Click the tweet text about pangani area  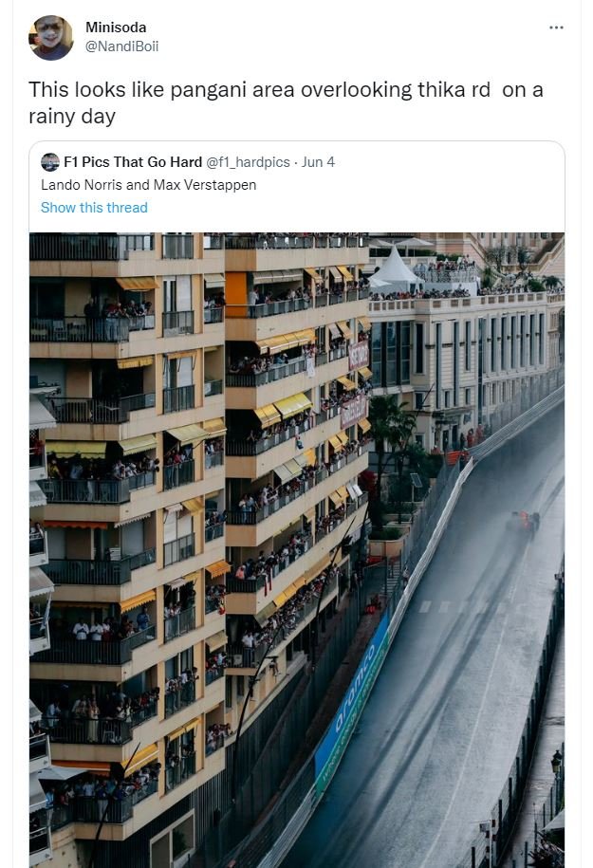pyautogui.click(x=285, y=102)
